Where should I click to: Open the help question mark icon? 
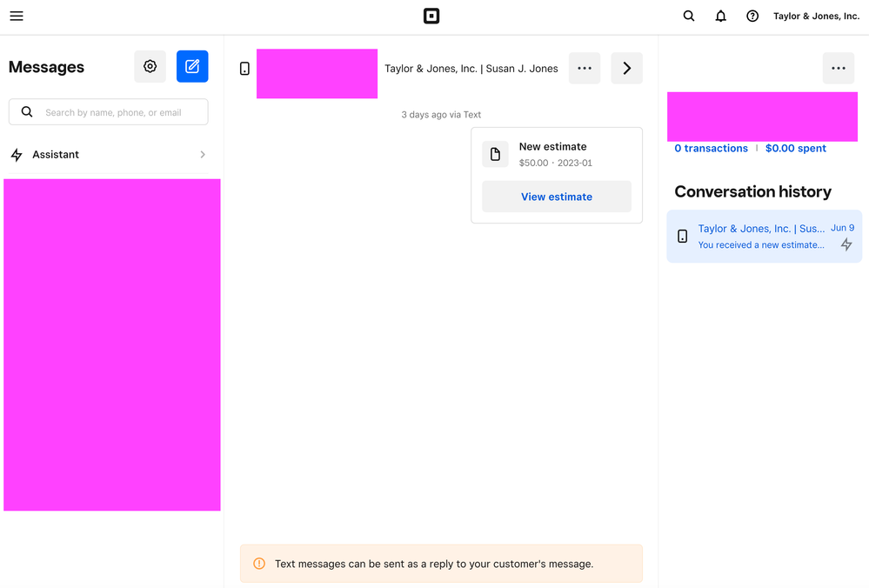[x=752, y=17]
